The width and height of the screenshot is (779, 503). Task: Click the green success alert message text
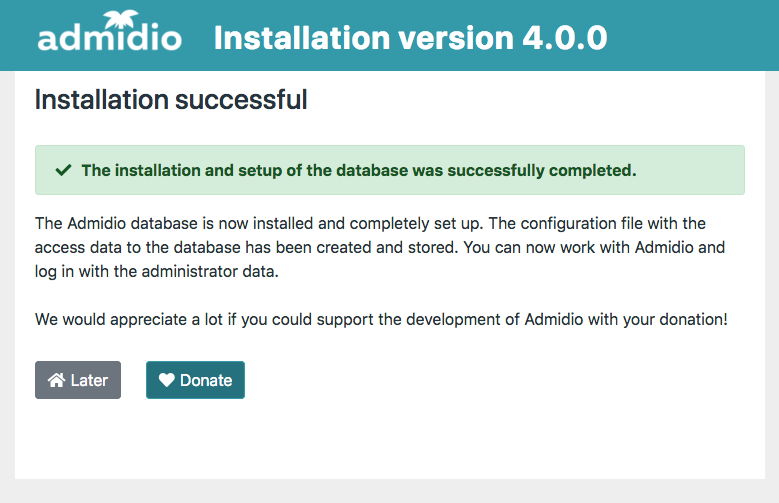click(358, 170)
